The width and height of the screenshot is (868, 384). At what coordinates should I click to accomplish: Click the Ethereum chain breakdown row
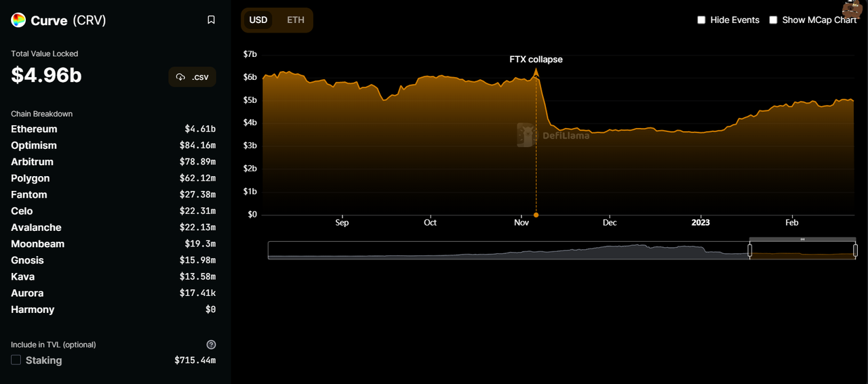pos(34,129)
